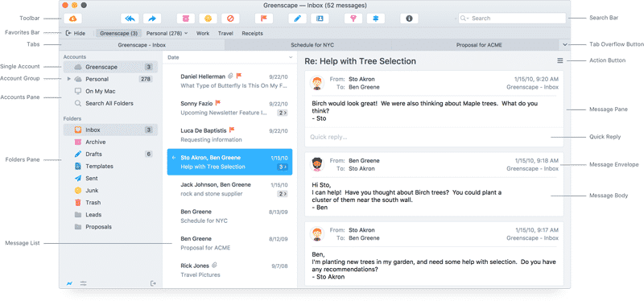Expand the Jack Johnson thread count badge

pyautogui.click(x=283, y=194)
